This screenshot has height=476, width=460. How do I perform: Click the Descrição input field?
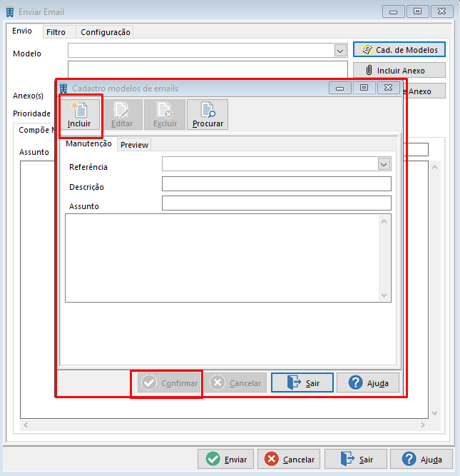point(277,183)
